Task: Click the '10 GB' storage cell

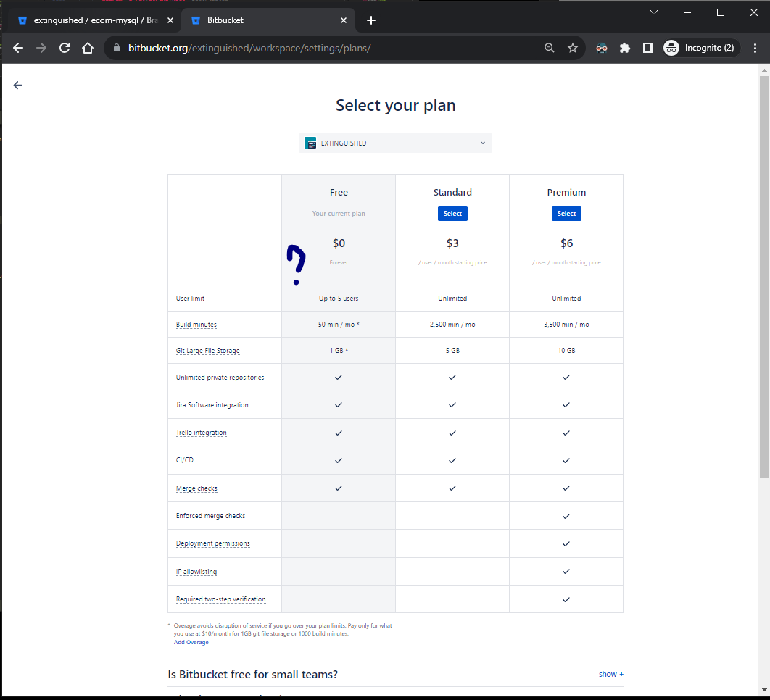Action: (566, 351)
